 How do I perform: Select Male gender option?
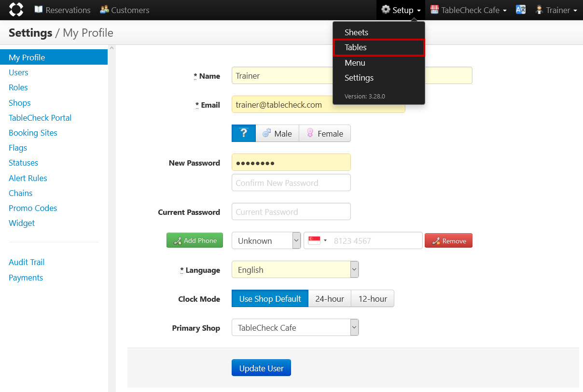click(x=277, y=133)
